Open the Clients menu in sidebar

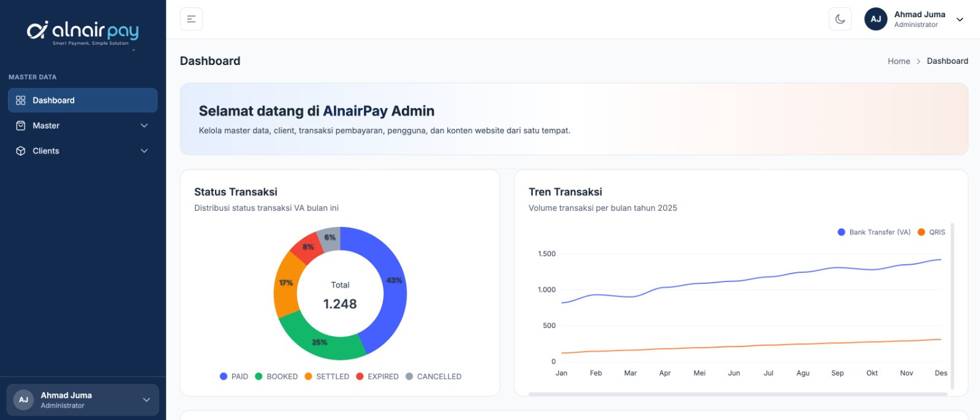click(x=83, y=151)
